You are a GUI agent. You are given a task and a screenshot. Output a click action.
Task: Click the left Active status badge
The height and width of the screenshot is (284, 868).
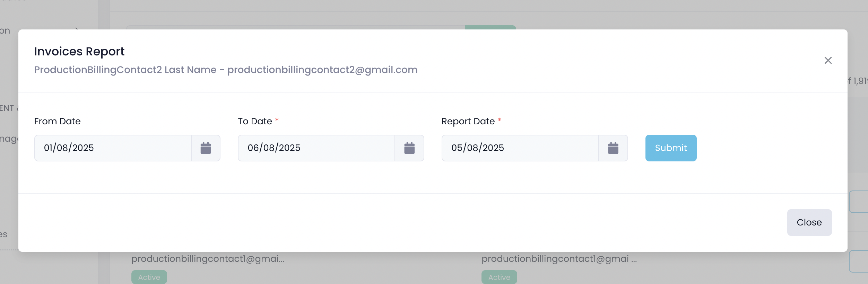(x=149, y=277)
